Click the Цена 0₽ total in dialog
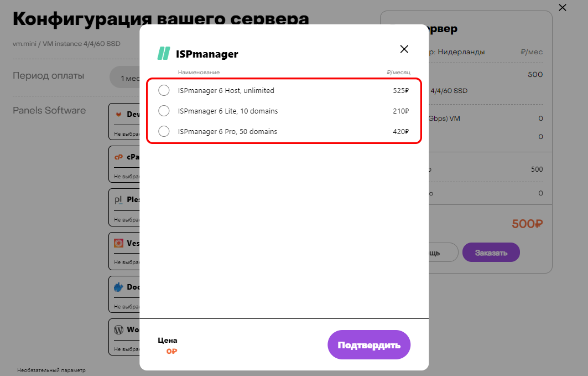This screenshot has height=376, width=588. (x=168, y=346)
